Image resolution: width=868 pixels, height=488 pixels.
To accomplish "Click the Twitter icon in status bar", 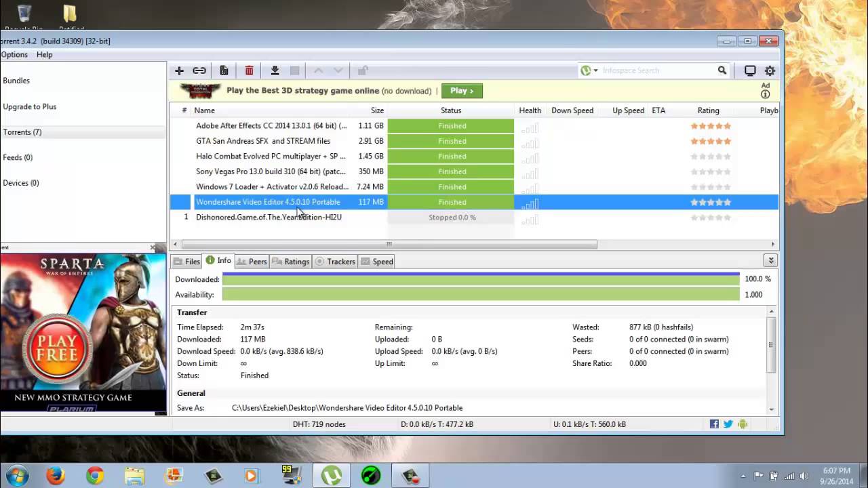I will tap(728, 424).
